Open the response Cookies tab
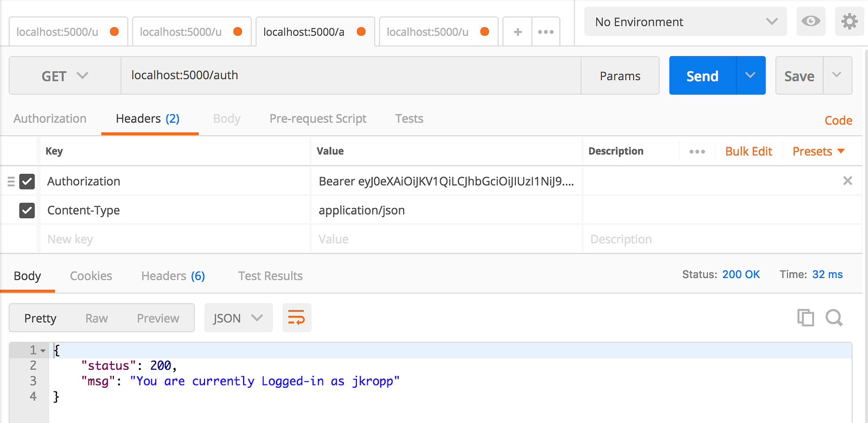Image resolution: width=868 pixels, height=423 pixels. pos(91,276)
